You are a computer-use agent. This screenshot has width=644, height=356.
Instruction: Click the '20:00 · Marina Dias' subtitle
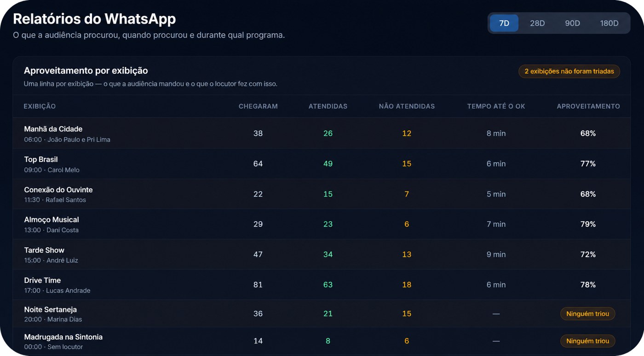[53, 319]
